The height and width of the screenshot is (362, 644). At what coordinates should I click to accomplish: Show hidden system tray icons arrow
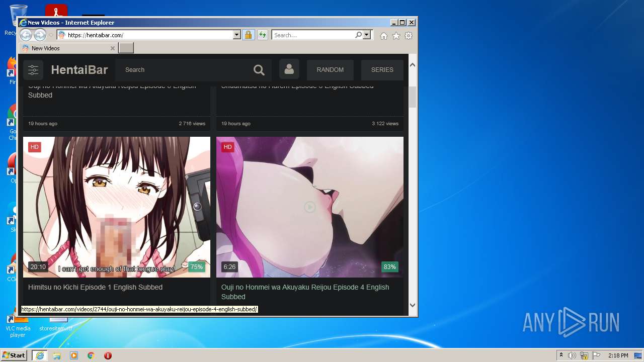pos(561,355)
